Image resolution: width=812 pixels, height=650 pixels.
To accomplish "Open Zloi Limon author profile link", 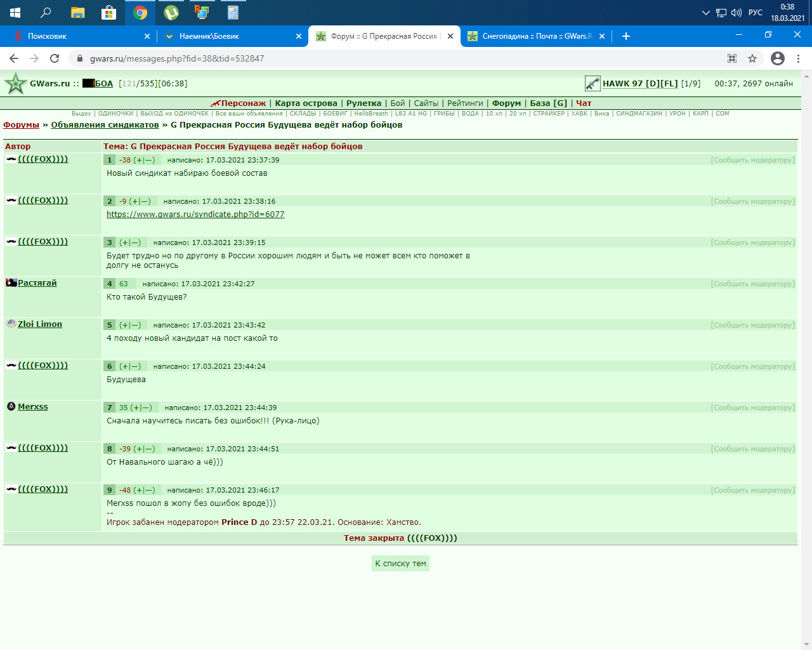I will click(x=40, y=324).
